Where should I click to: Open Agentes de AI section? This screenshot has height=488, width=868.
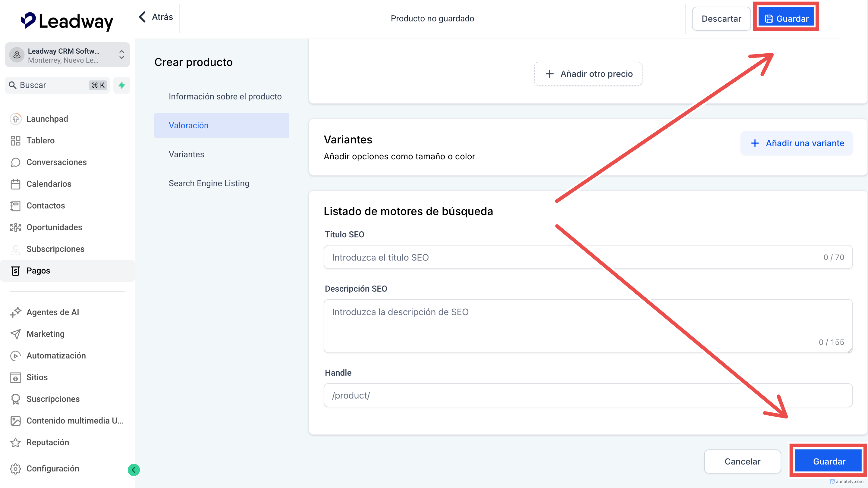52,312
